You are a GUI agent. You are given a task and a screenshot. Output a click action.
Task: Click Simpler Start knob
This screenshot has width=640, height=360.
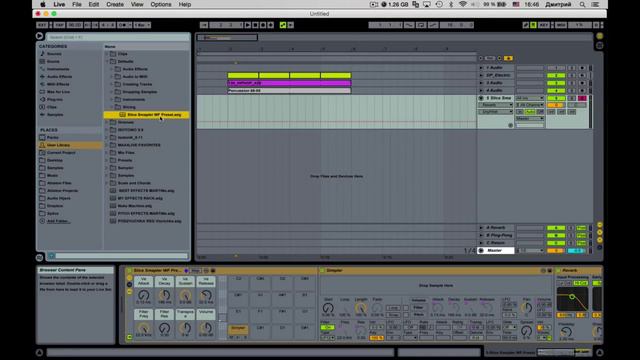click(x=328, y=308)
